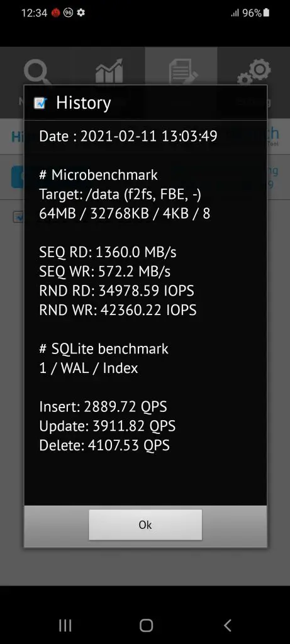Click the RND WR 42360.22 IOPS line
This screenshot has height=644, width=290.
[118, 310]
